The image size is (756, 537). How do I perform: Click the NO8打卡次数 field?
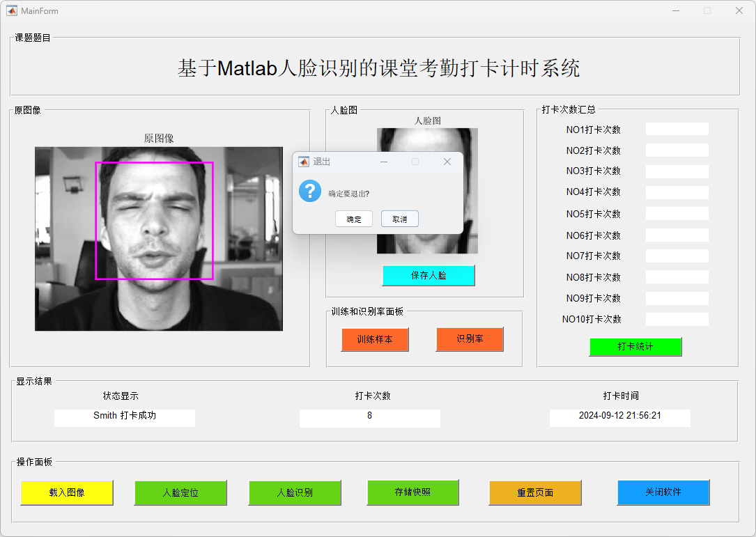pos(677,277)
